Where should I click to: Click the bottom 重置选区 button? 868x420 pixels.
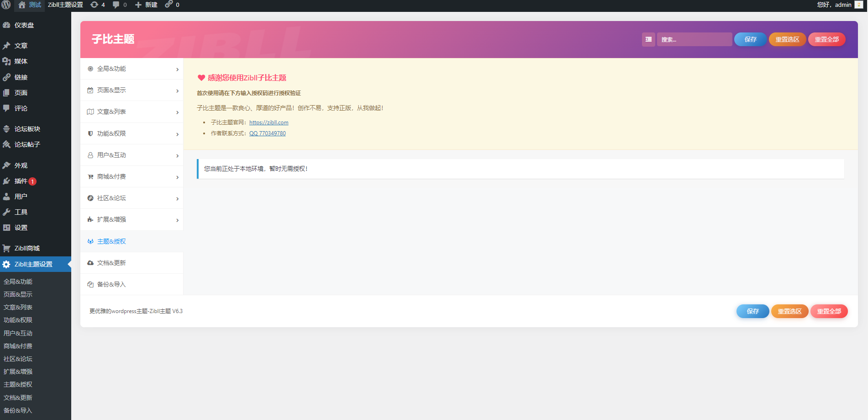[x=789, y=311]
